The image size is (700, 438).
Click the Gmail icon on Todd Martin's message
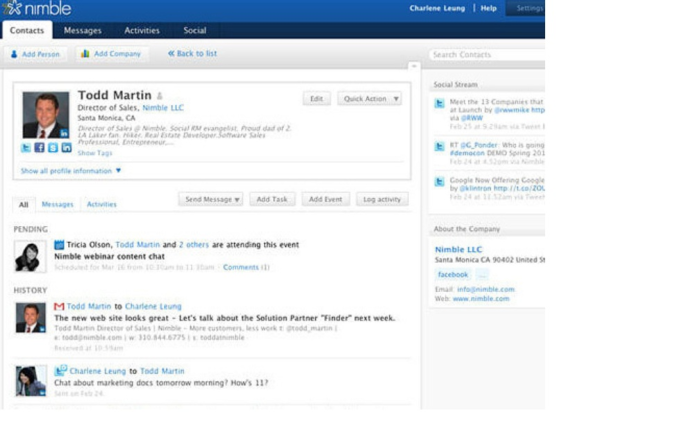coord(59,306)
